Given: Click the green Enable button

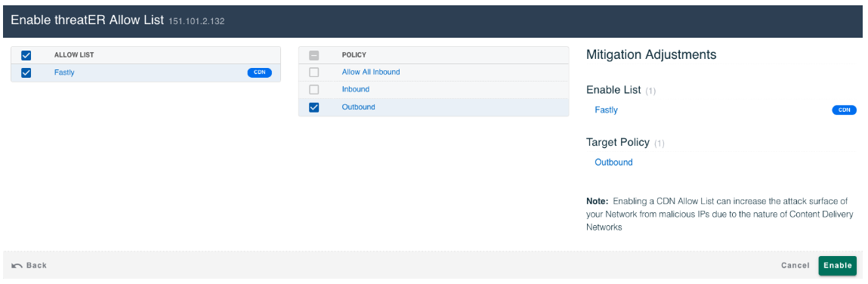Looking at the screenshot, I should click(838, 266).
